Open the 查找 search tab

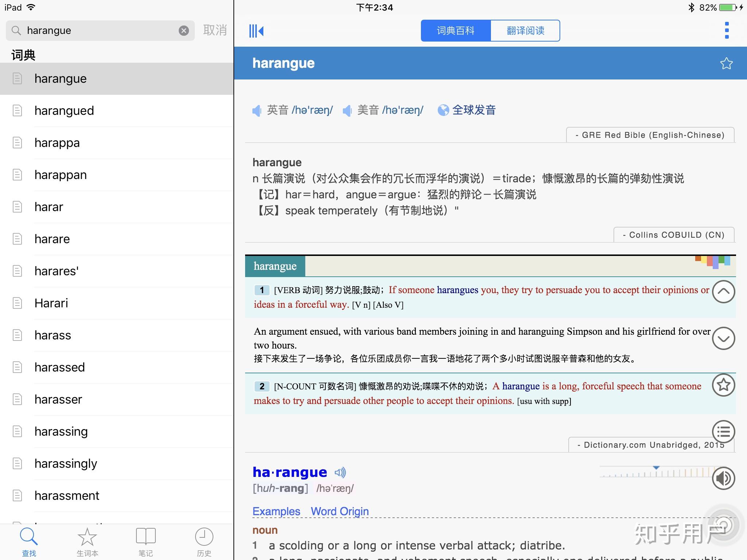pos(29,542)
